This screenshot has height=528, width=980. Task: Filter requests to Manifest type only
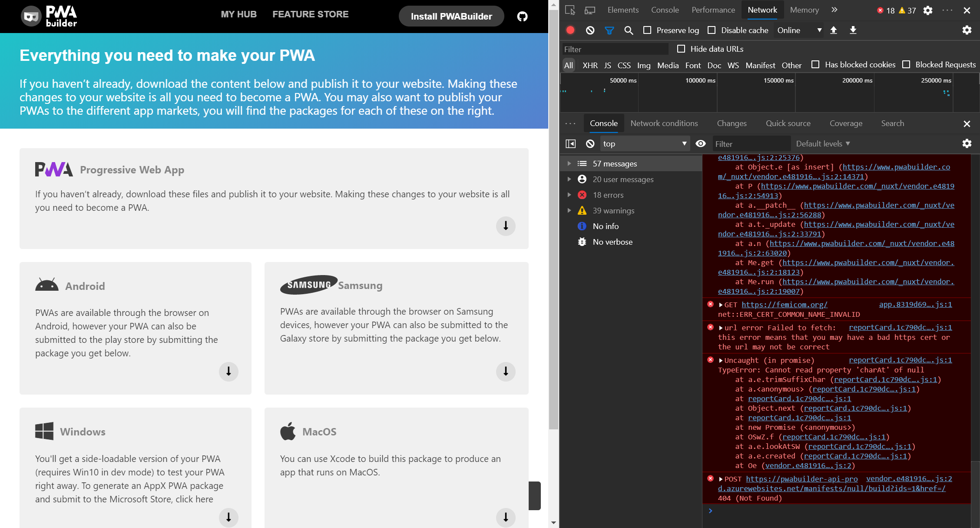tap(760, 65)
